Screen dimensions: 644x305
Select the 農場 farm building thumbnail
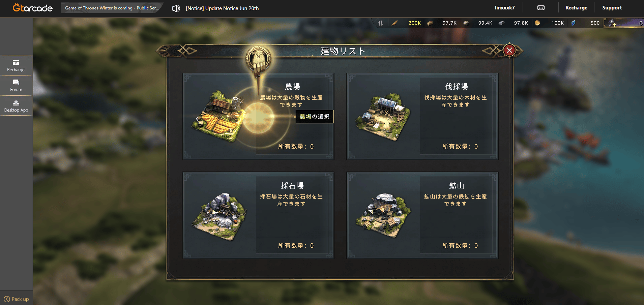(219, 116)
